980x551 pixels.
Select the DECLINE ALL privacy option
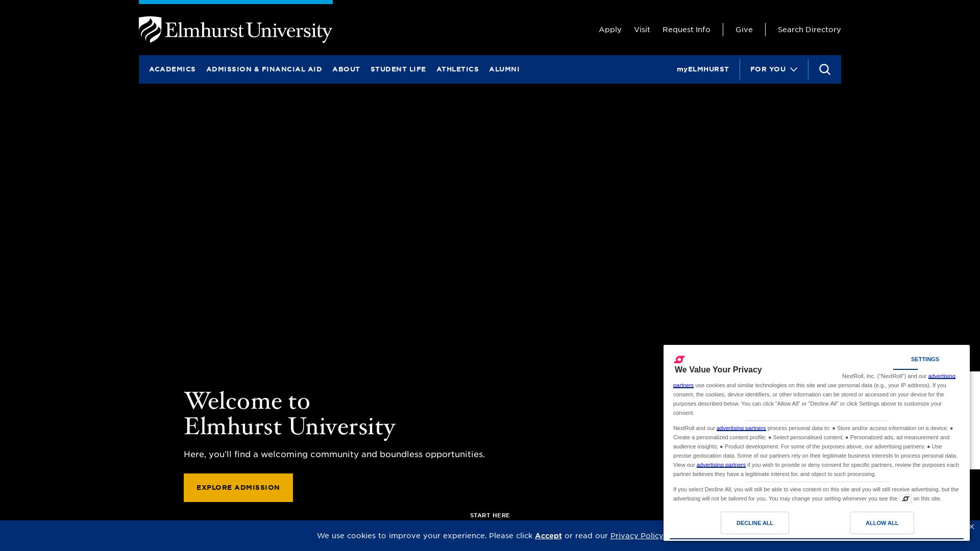click(754, 523)
